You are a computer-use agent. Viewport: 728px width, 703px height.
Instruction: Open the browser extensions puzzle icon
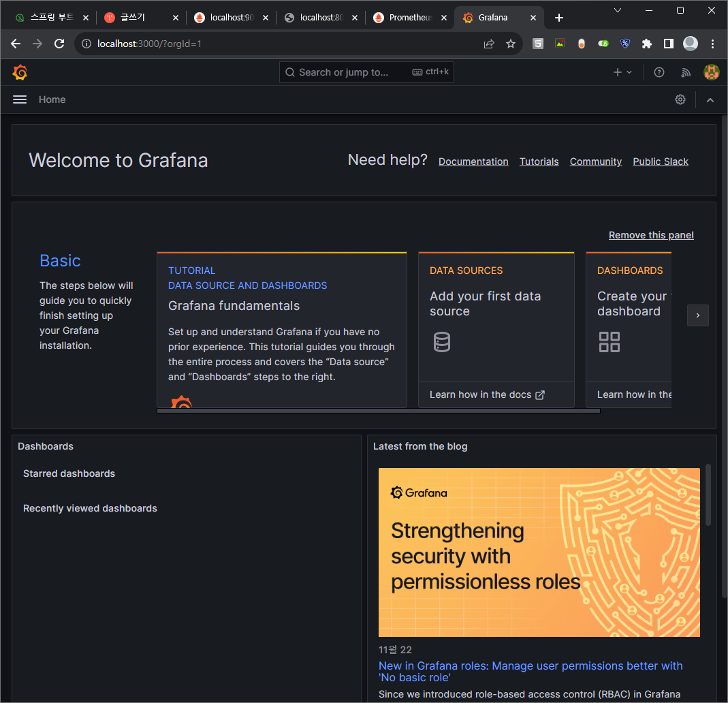[646, 44]
